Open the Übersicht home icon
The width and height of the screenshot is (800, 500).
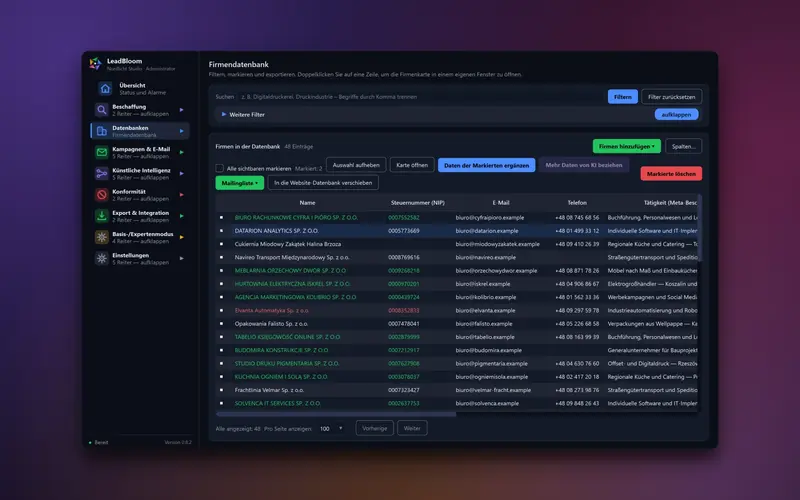[105, 89]
